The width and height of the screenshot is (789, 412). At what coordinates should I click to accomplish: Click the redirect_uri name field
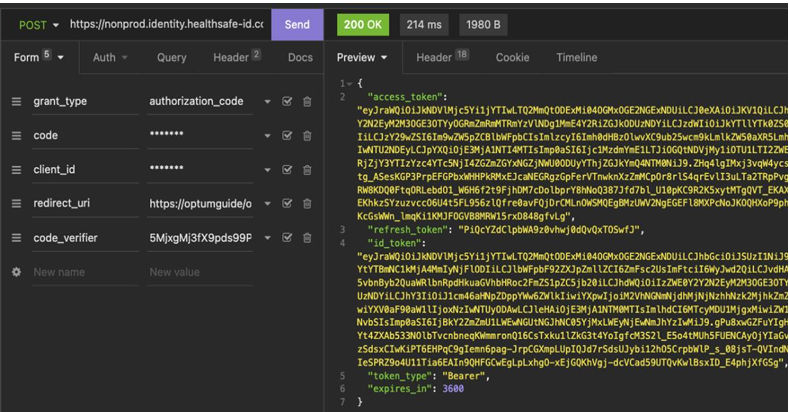pyautogui.click(x=85, y=204)
